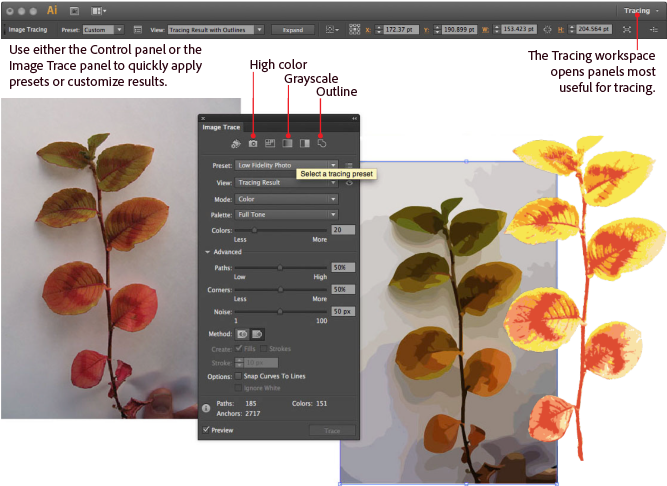Select the Overlapping method icon
Viewport: 667px width, 486px height.
257,332
